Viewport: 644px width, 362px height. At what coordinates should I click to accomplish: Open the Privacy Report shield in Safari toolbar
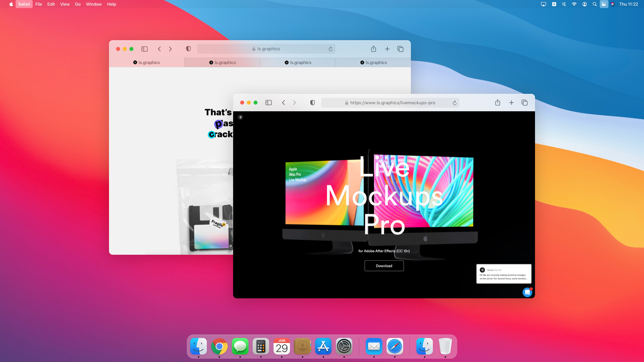(312, 103)
